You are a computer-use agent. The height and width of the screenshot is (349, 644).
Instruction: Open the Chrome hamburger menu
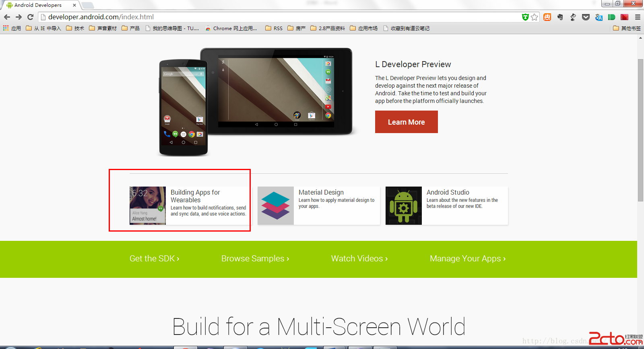tap(638, 17)
